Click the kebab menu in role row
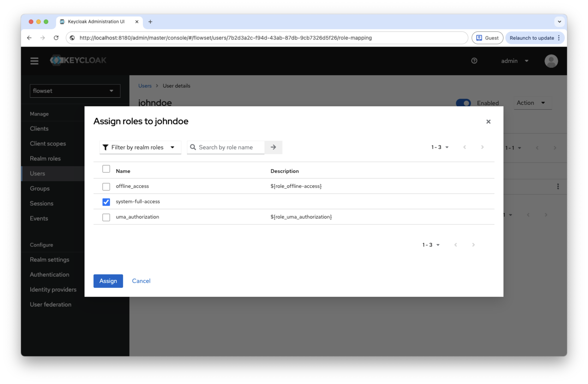The image size is (588, 384). [558, 186]
